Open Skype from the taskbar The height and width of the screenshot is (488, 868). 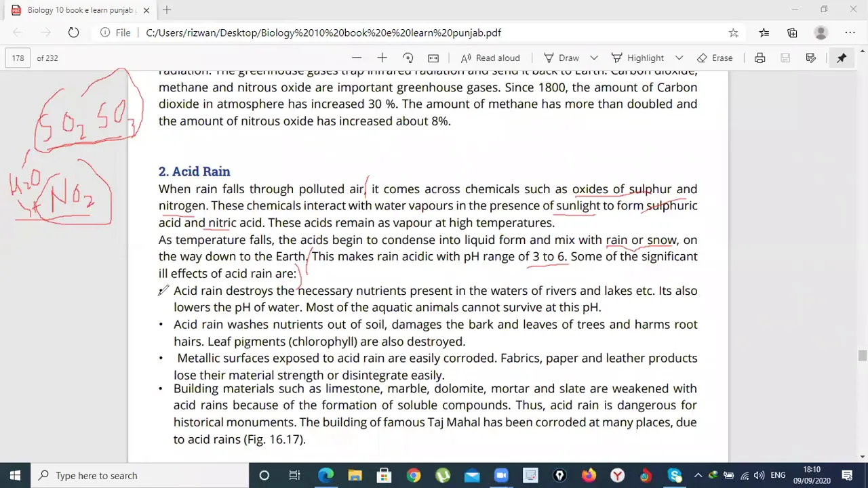click(674, 476)
